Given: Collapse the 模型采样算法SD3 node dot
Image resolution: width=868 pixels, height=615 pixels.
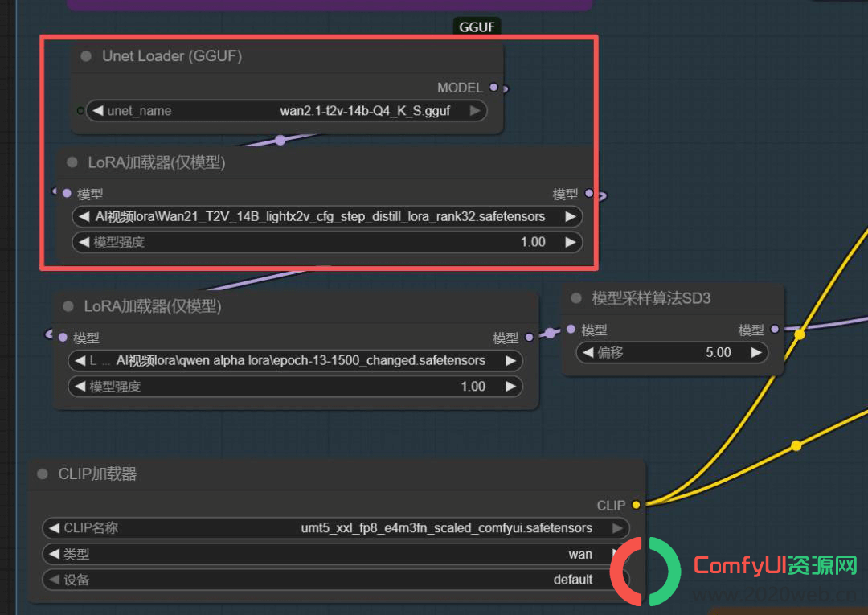Looking at the screenshot, I should 576,298.
